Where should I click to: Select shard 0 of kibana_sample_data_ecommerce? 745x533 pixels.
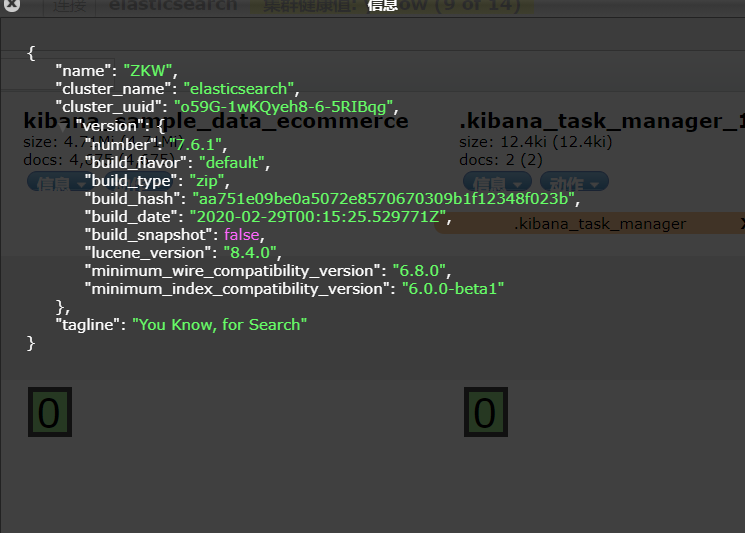coord(49,412)
